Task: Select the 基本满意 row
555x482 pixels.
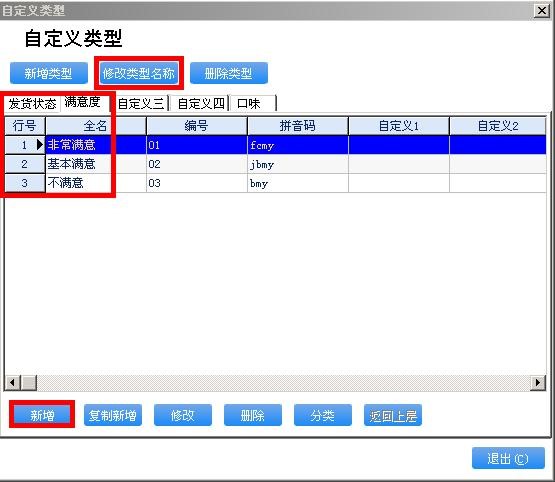Action: (275, 164)
